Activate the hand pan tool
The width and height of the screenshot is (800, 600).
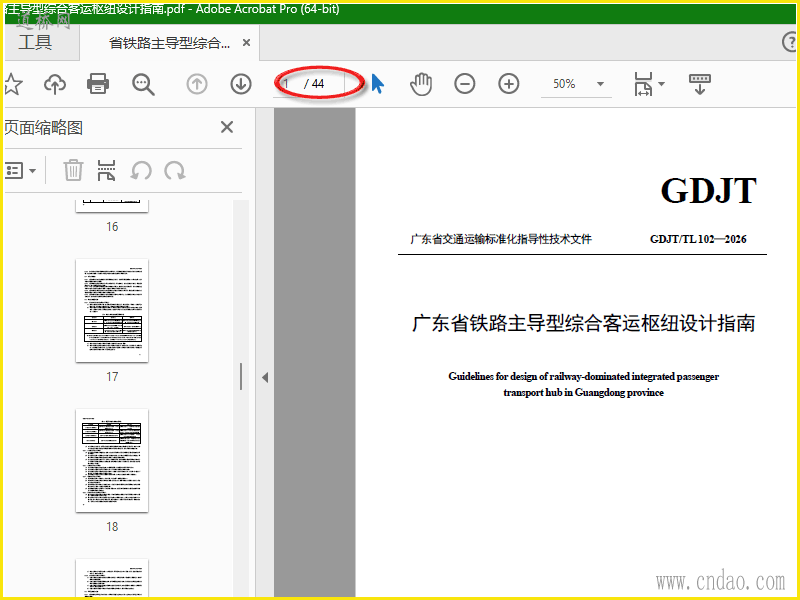(421, 84)
